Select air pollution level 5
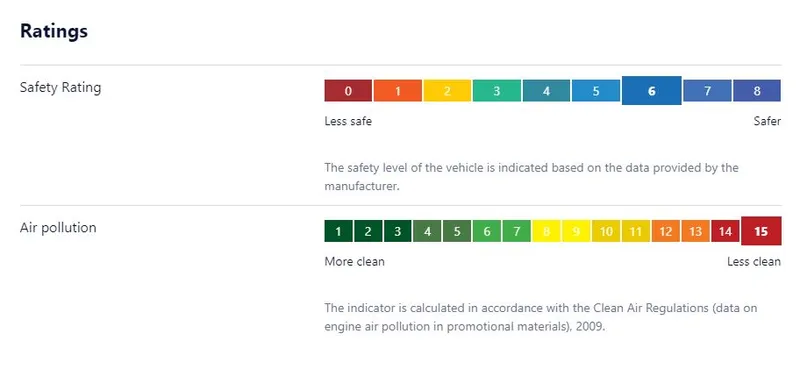 click(457, 231)
